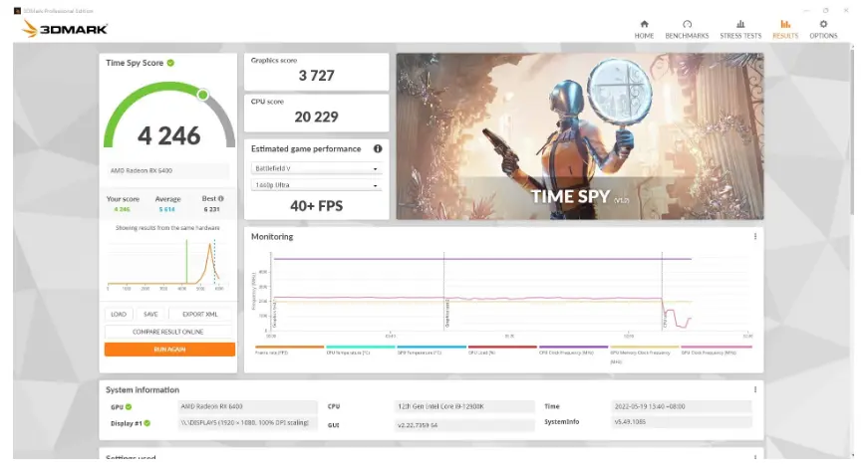The width and height of the screenshot is (868, 474).
Task: Click the CPU test marker line in Monitoring
Action: pyautogui.click(x=662, y=291)
